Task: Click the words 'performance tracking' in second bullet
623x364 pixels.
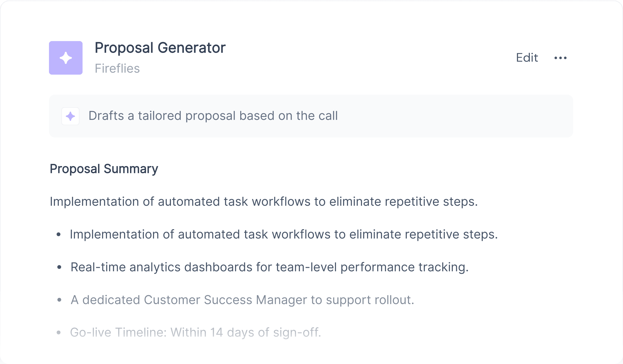Action: tap(404, 267)
